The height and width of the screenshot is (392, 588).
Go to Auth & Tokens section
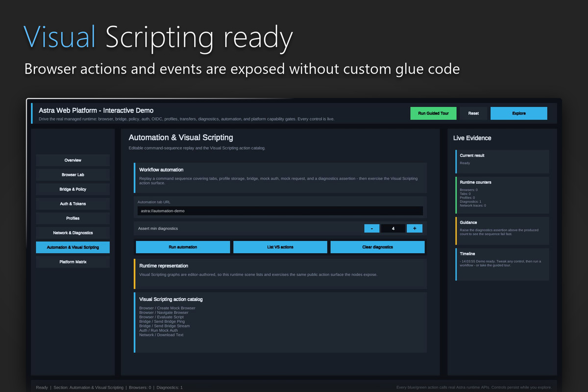tap(73, 204)
